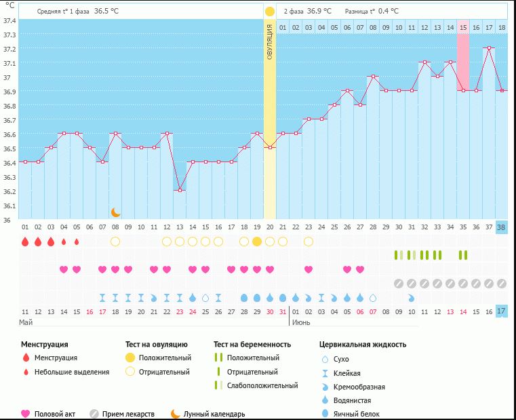Viewport: 516px width, 420px height.
Task: Click the lowest temperature point at day 13
Action: click(180, 191)
